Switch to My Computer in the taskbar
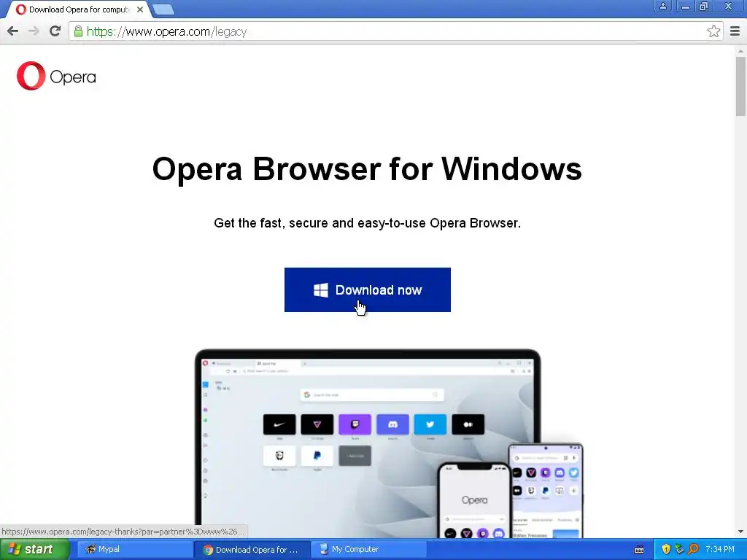Viewport: 747px width, 560px height. (x=369, y=549)
